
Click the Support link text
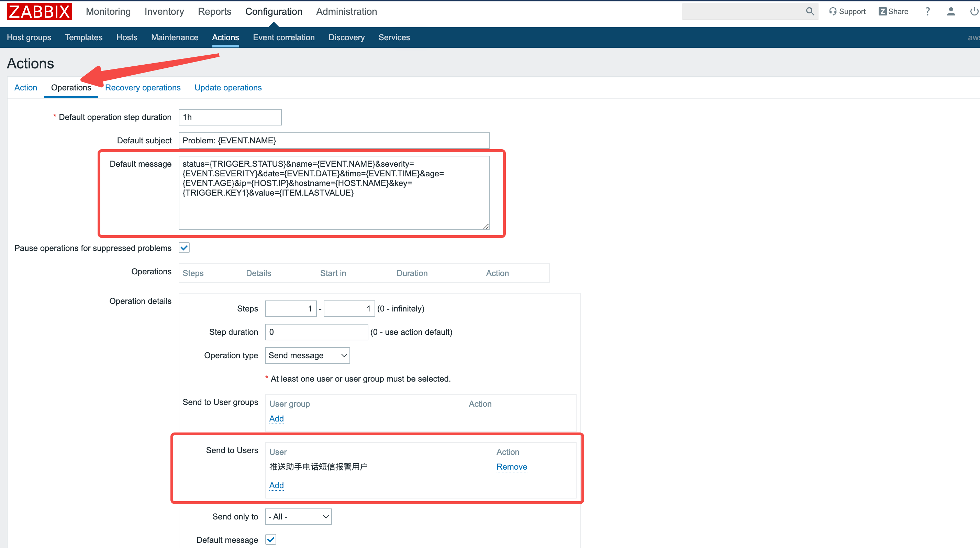point(852,12)
